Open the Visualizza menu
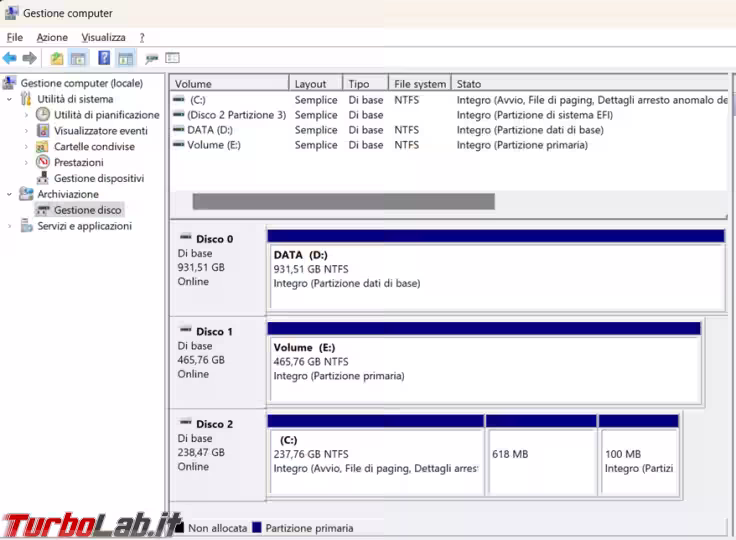Viewport: 736px width, 540px height. point(103,37)
